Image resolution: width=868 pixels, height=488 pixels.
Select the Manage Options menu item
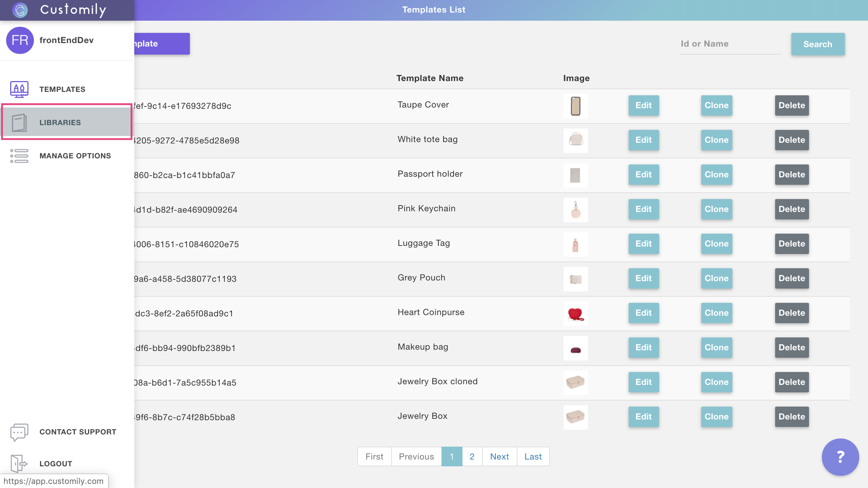tap(75, 156)
